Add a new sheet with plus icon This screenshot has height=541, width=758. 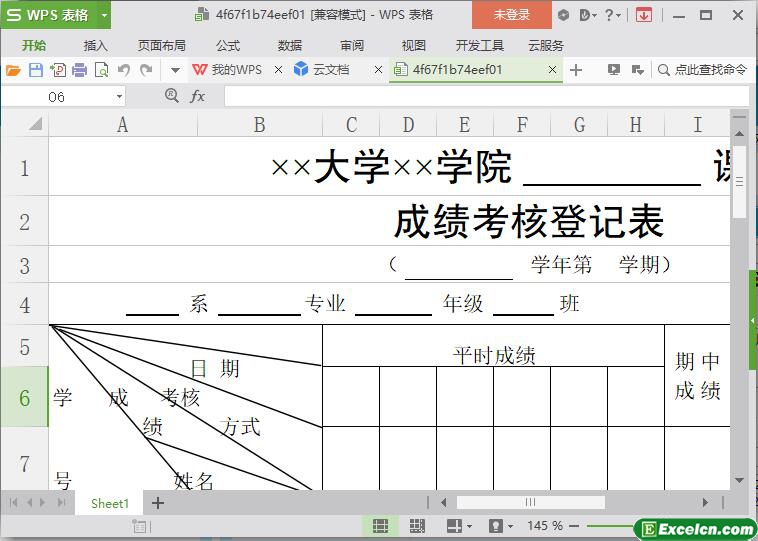[157, 503]
